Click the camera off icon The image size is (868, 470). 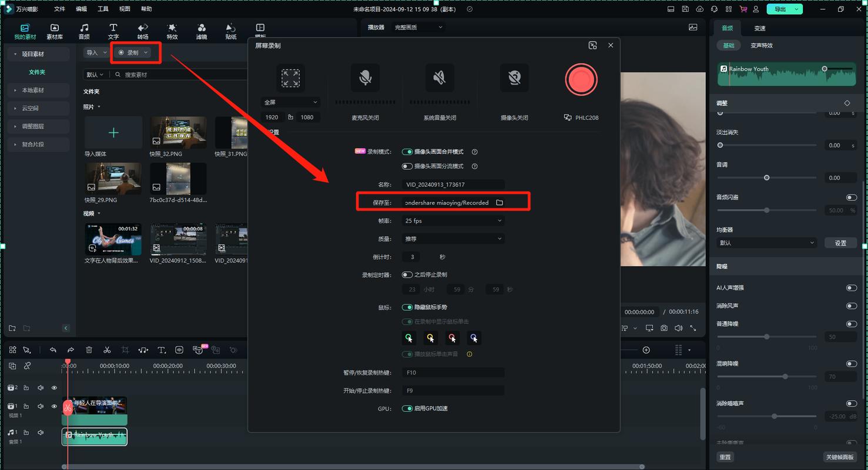click(514, 78)
